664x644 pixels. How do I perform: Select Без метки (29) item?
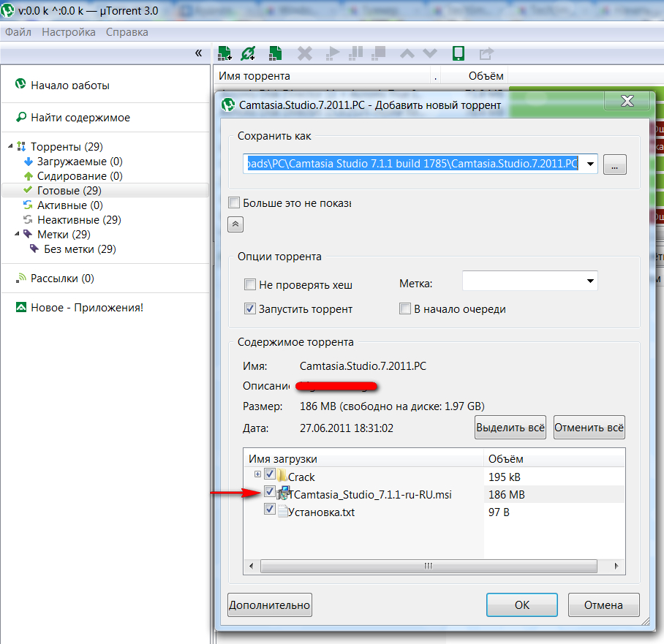(x=80, y=249)
